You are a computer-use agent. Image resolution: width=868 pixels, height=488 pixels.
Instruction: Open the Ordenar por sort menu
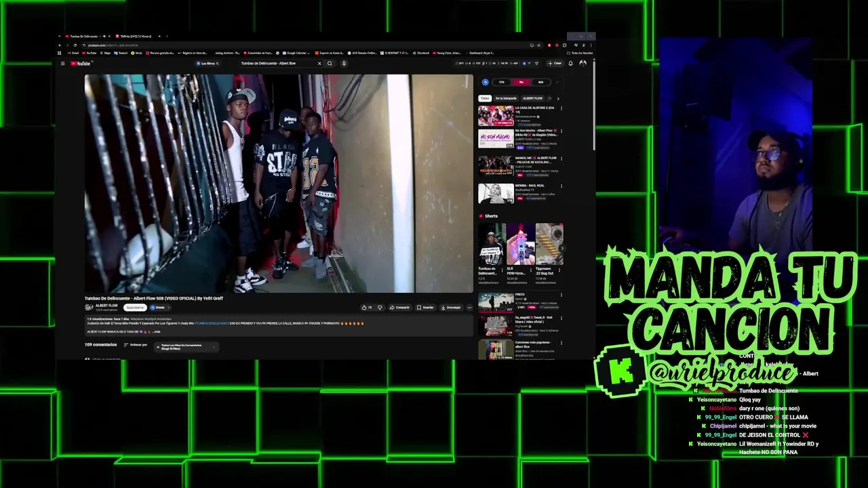[x=136, y=345]
